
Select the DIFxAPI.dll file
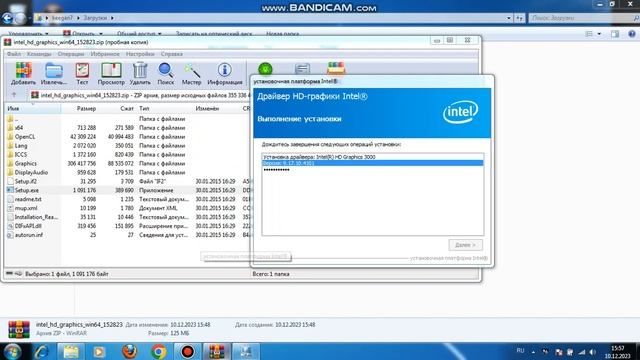point(127,226)
